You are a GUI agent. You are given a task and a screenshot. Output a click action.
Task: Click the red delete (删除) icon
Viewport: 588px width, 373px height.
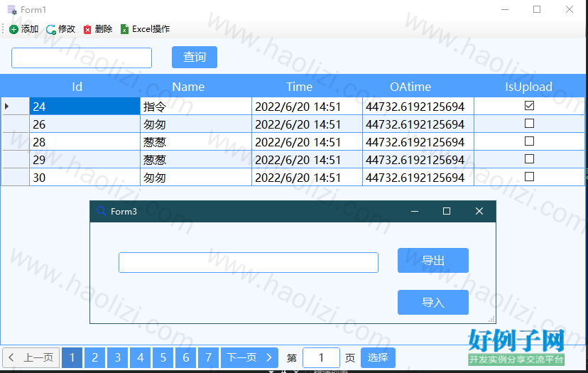[87, 29]
